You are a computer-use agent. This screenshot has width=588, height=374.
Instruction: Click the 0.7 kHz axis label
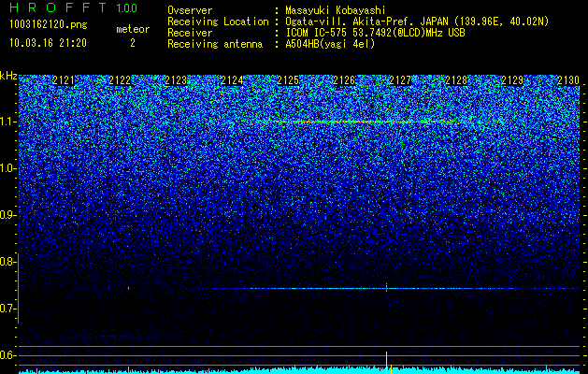[x=8, y=309]
